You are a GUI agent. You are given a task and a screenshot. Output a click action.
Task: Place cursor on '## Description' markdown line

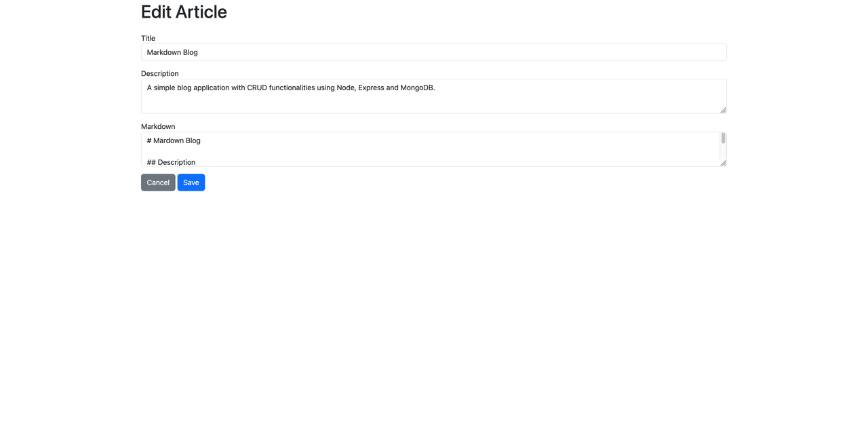(x=171, y=162)
